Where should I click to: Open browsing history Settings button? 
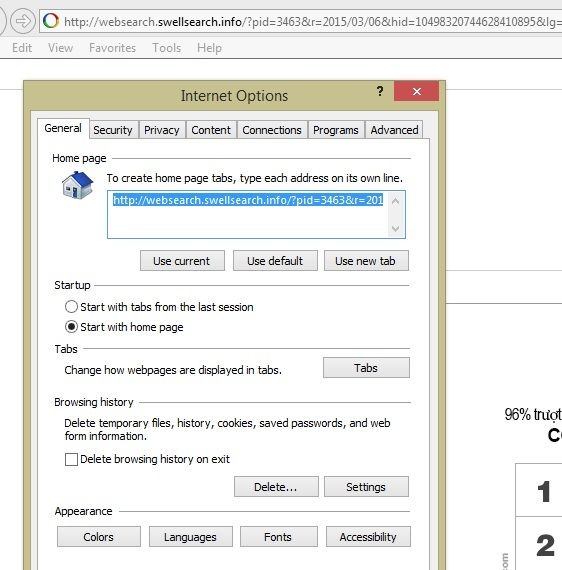[x=366, y=486]
